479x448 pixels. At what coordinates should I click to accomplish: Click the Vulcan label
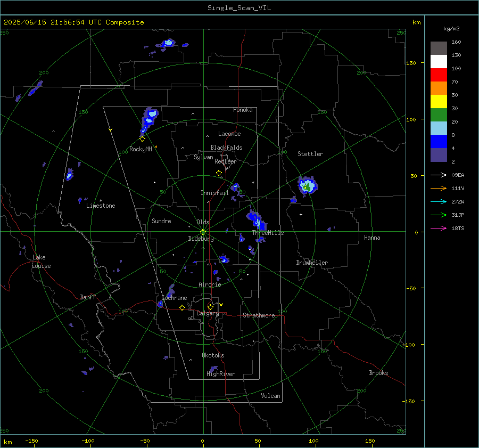[x=270, y=396]
